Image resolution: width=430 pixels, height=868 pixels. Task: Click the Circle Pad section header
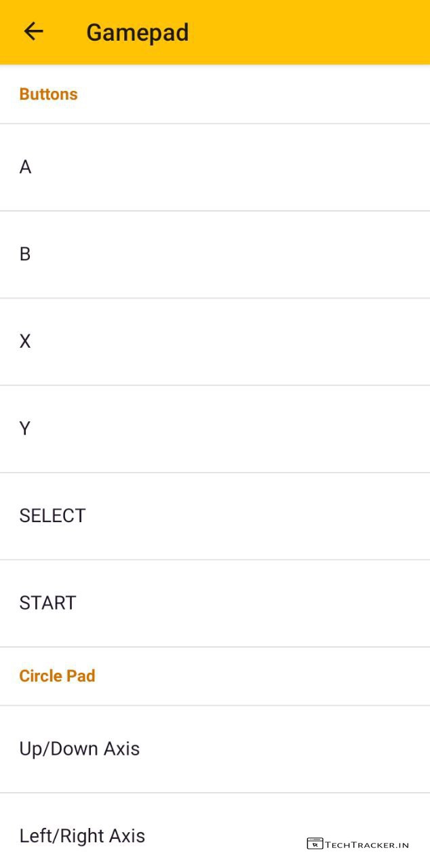[x=57, y=676]
